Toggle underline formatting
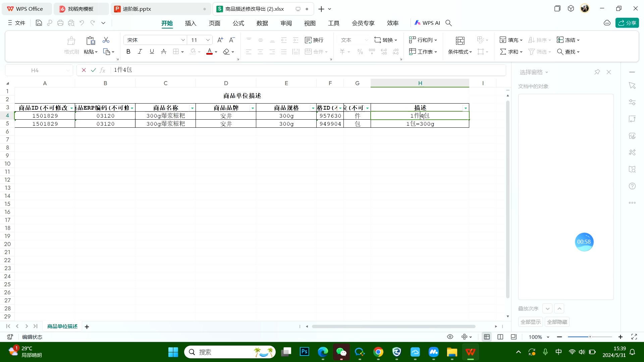 152,51
